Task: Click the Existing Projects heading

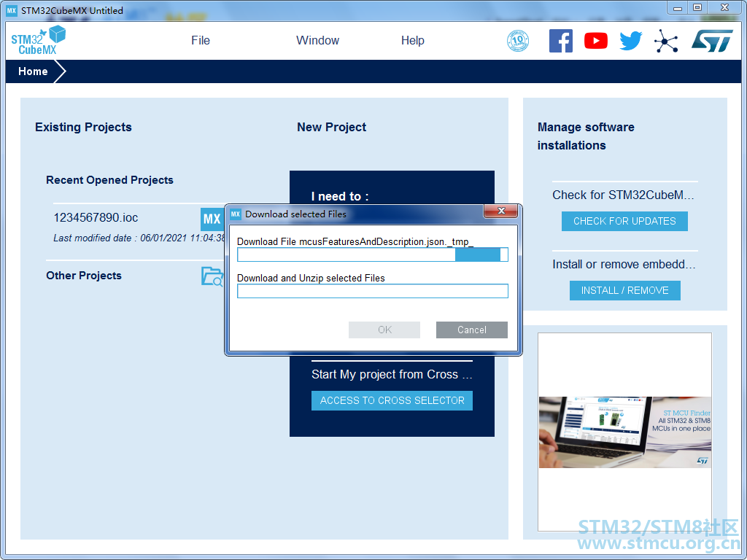Action: pyautogui.click(x=83, y=127)
